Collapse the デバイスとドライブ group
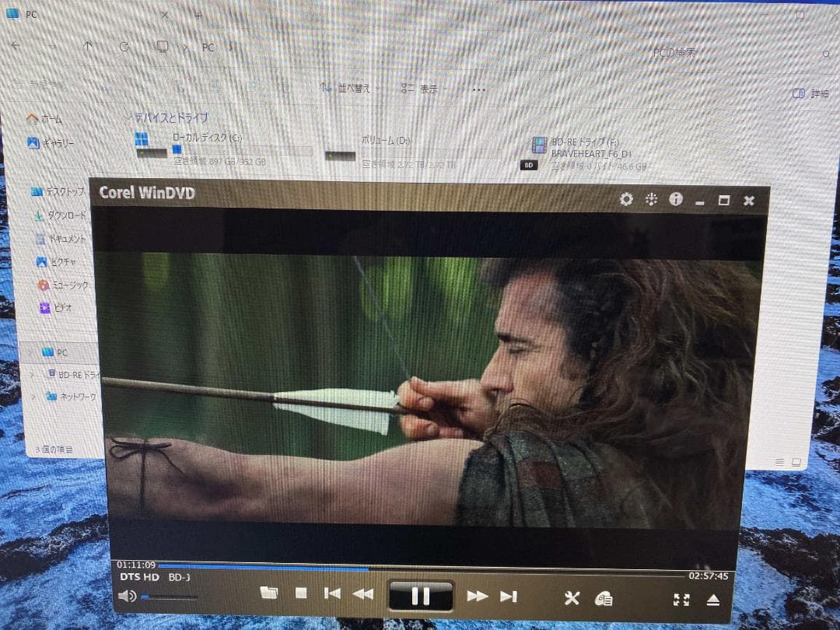Viewport: 840px width, 630px height. point(130,117)
